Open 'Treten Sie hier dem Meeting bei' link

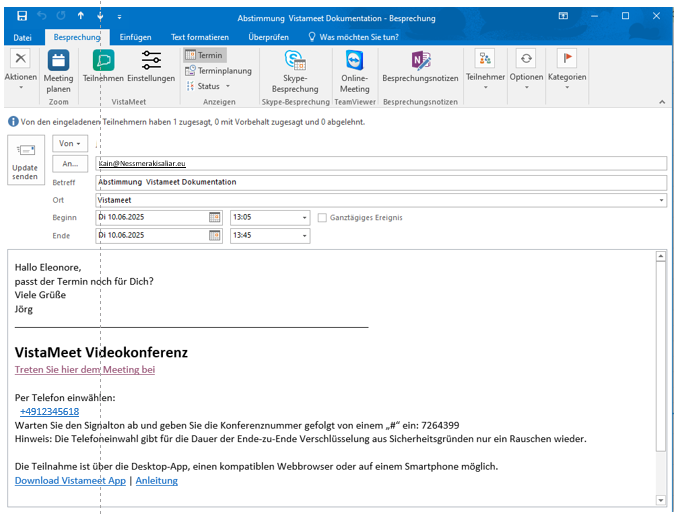point(85,370)
